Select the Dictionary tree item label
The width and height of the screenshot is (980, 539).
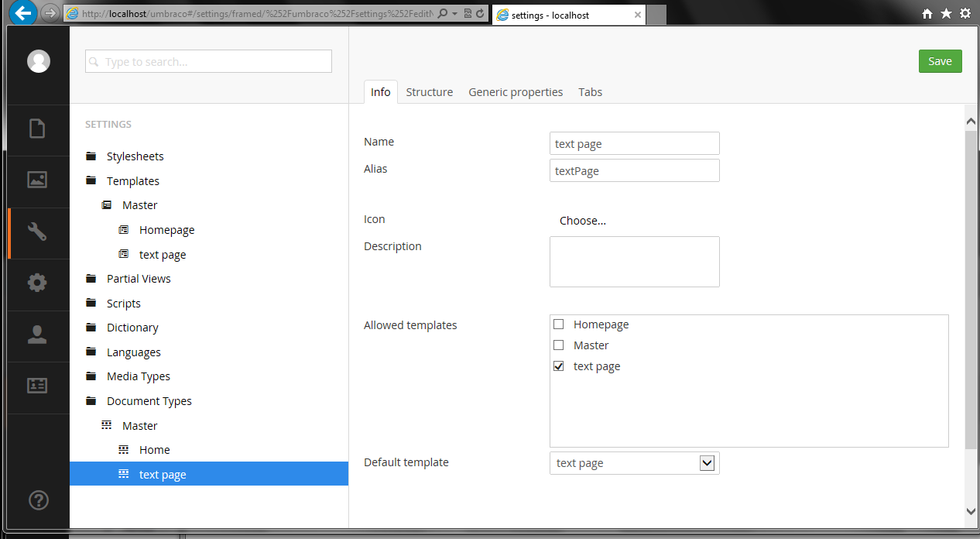click(x=132, y=328)
